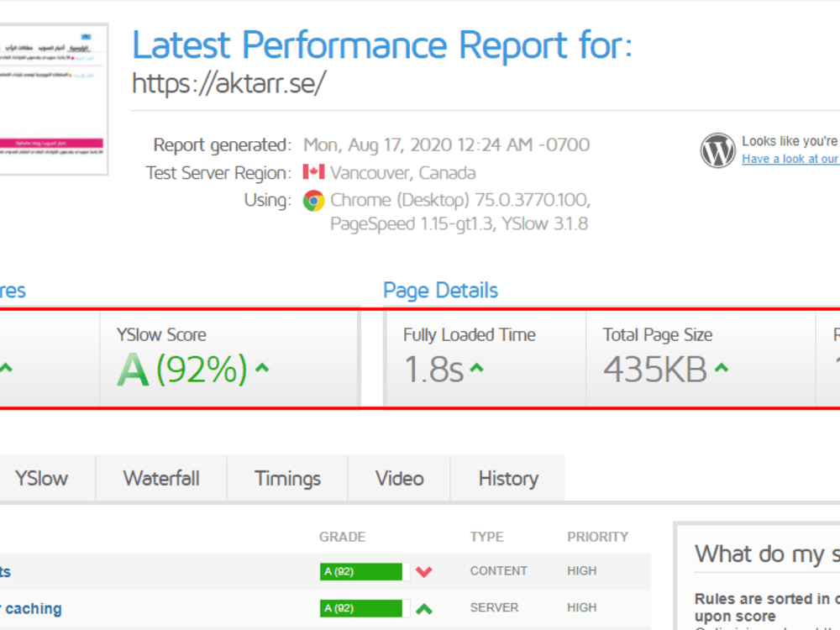Open the aktarr.se site screenshot thumbnail
Screen dimensions: 840x630
pyautogui.click(x=54, y=99)
